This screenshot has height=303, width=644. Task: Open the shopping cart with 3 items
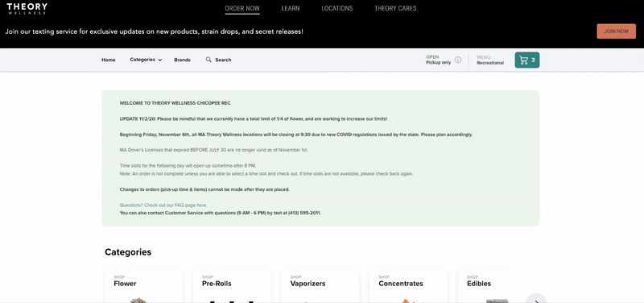click(527, 60)
